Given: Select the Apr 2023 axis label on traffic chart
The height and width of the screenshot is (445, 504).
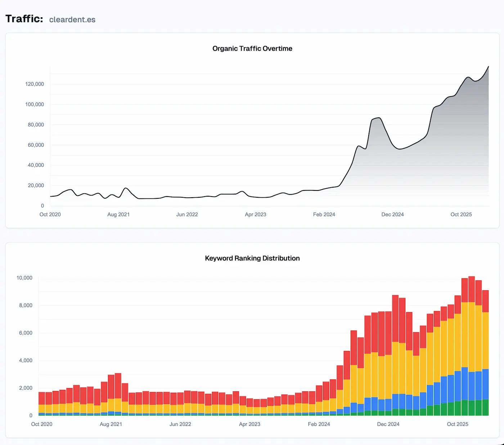Looking at the screenshot, I should (x=256, y=214).
